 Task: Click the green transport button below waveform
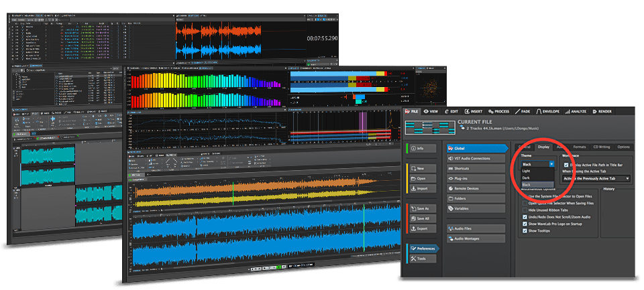279,267
